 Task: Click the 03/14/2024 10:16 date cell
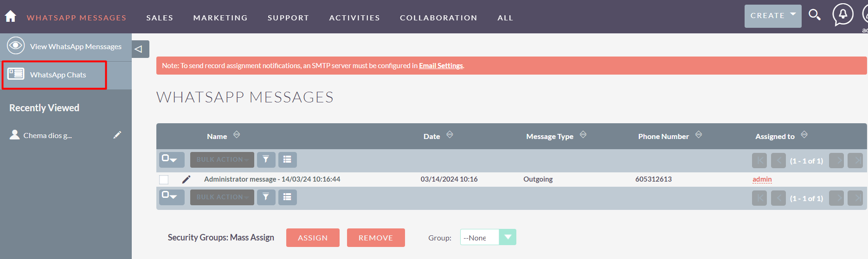coord(449,179)
